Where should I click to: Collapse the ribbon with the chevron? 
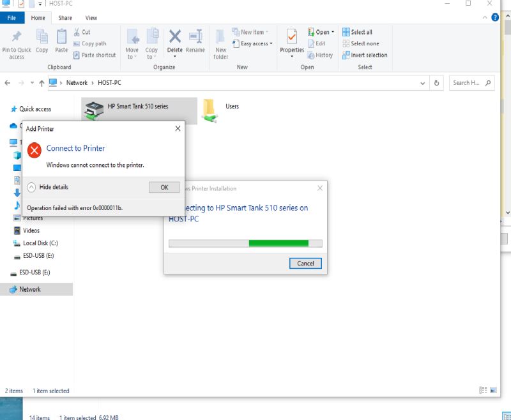pos(485,18)
